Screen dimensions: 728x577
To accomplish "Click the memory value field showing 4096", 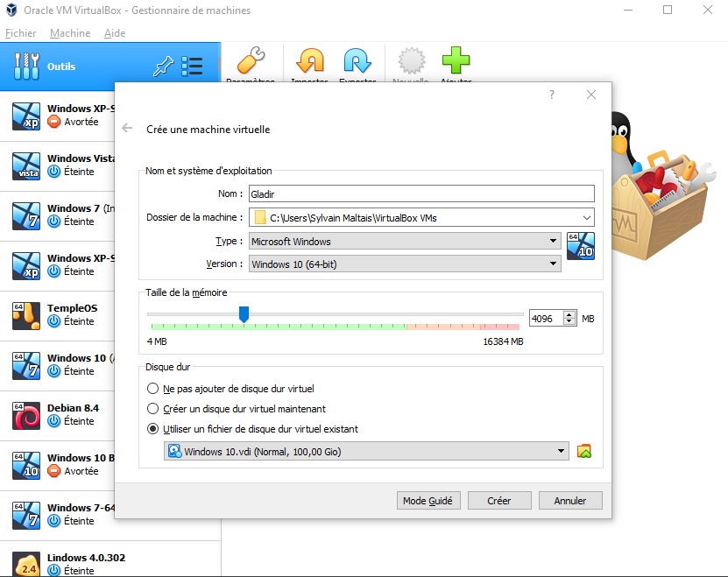I will point(546,319).
